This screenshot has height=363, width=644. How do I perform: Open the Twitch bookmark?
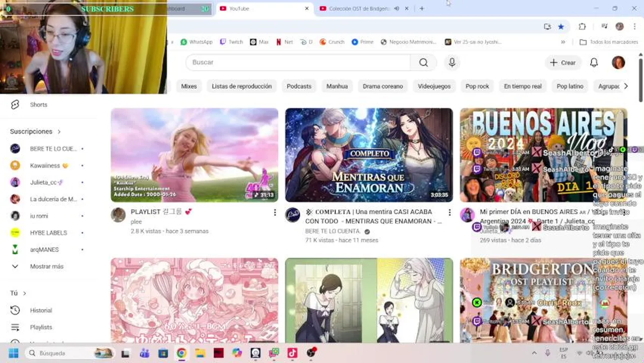coord(231,42)
